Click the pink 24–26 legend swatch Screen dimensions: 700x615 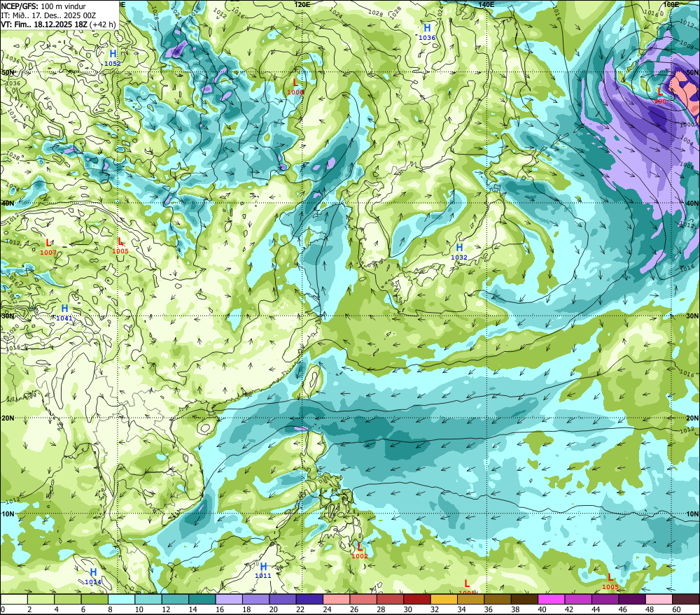pos(336,599)
